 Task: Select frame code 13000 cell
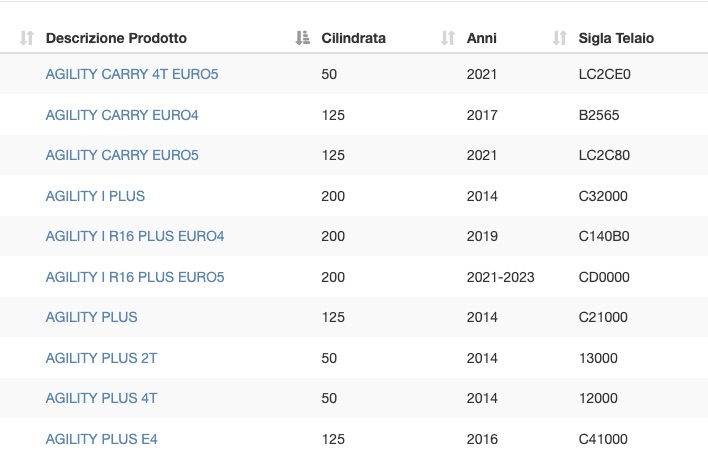tap(598, 358)
